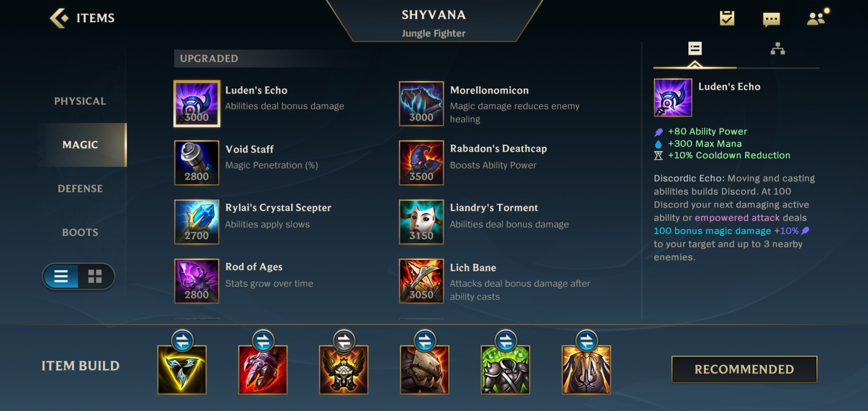Screen dimensions: 868x411
Task: Switch to the item build-tree tab
Action: (x=777, y=49)
